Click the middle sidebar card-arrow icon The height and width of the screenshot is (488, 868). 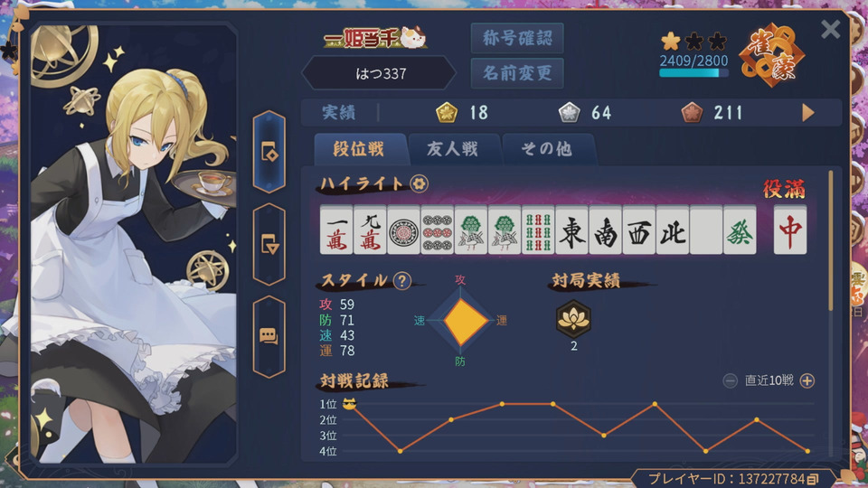click(269, 244)
